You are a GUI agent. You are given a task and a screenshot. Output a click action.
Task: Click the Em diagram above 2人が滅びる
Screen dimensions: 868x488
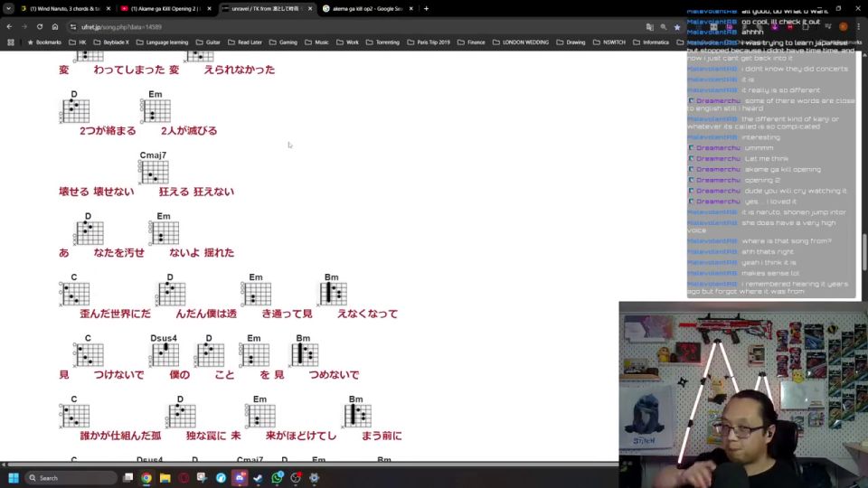click(x=156, y=110)
